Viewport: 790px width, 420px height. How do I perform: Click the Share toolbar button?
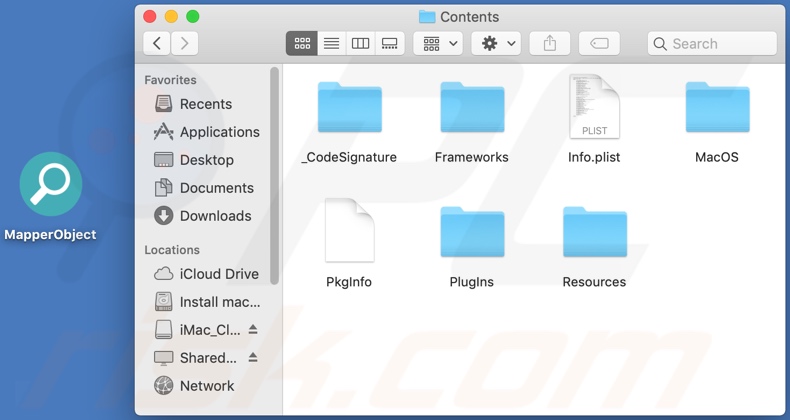[550, 44]
